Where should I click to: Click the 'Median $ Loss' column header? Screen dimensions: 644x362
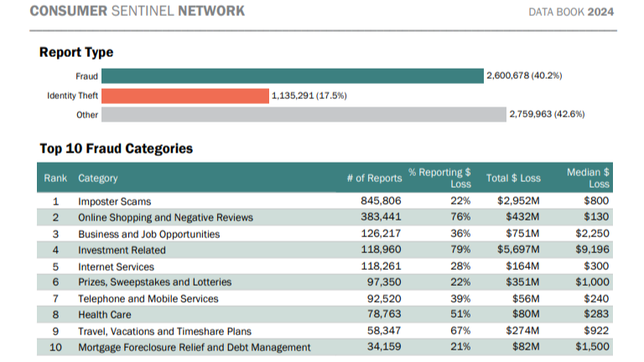click(588, 178)
